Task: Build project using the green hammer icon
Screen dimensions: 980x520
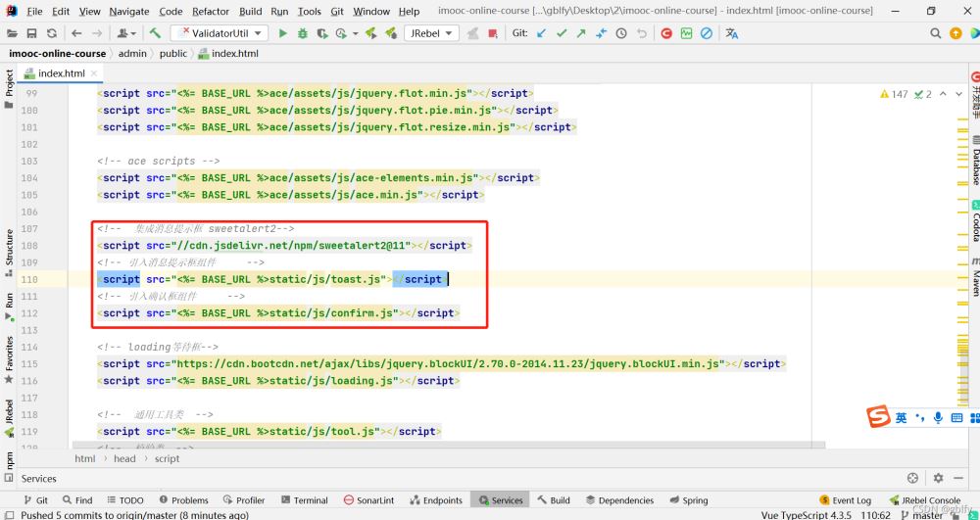Action: click(x=155, y=33)
